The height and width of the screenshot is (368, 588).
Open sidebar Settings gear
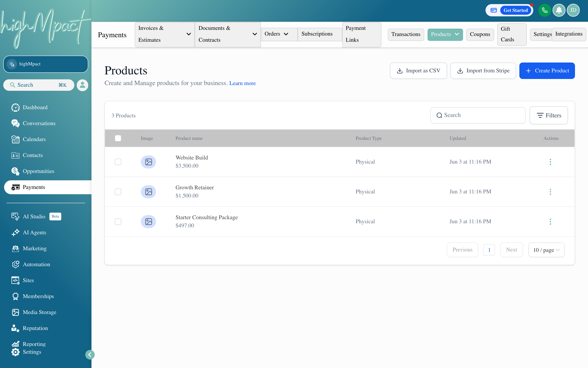coord(15,352)
